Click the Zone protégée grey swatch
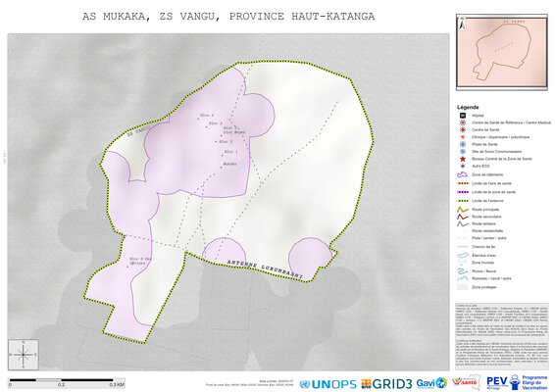The height and width of the screenshot is (392, 555). [462, 287]
